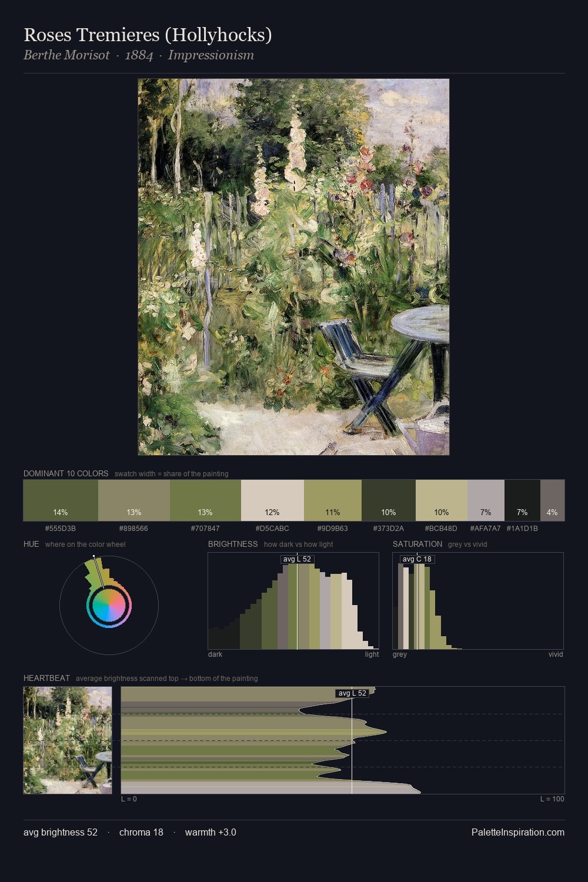Viewport: 588px width, 882px height.
Task: Click the small painting thumbnail beside the heartbeat chart
Action: click(68, 740)
